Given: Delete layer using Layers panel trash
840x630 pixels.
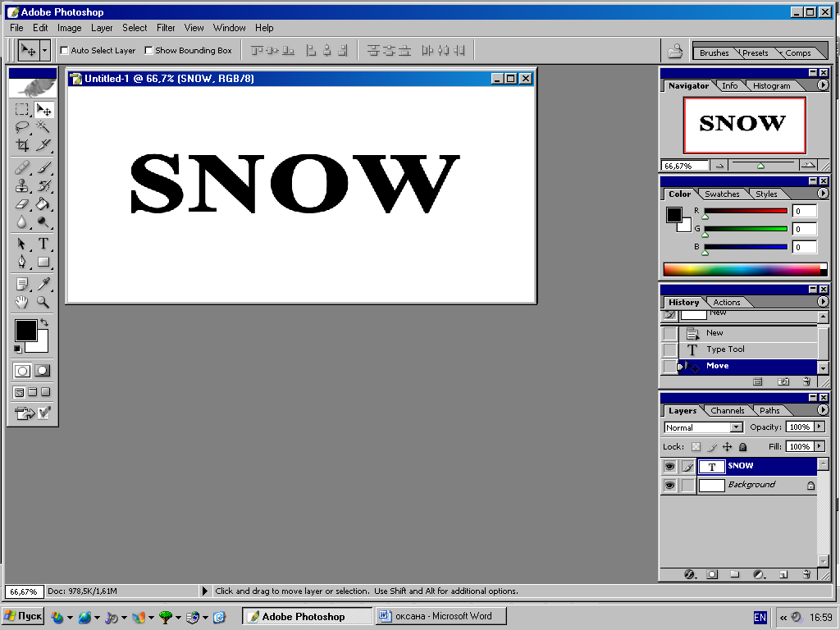Looking at the screenshot, I should pos(807,574).
